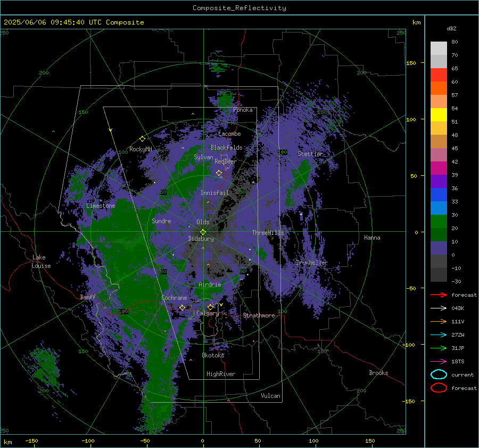Click the magenta 39 dBZ color swatch
Screen dimensions: 479x448
[x=439, y=168]
